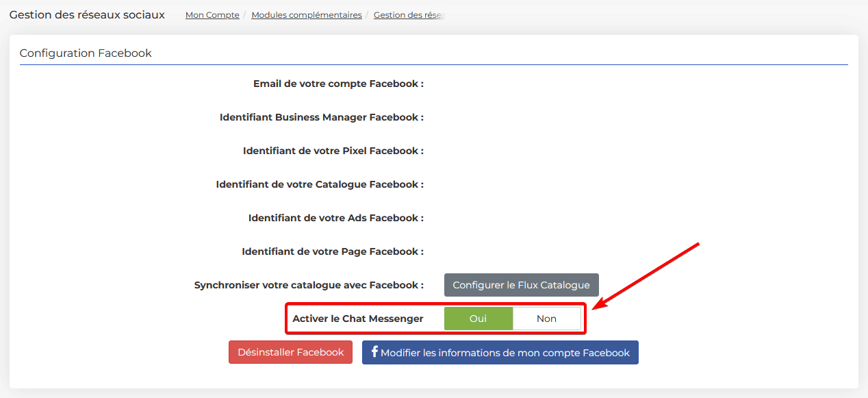
Task: Click Identifiant de votre Catalogue Facebook label
Action: click(x=320, y=184)
